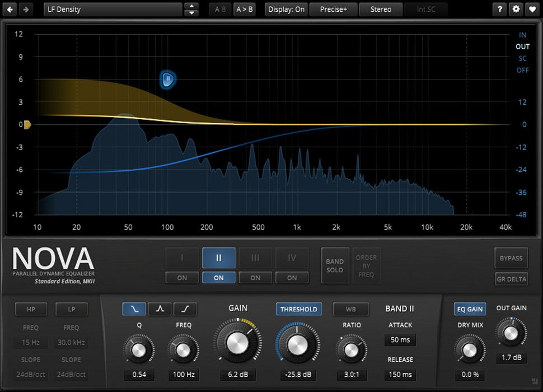
Task: Activate the THRESHOLD mode toggle
Action: [x=298, y=309]
